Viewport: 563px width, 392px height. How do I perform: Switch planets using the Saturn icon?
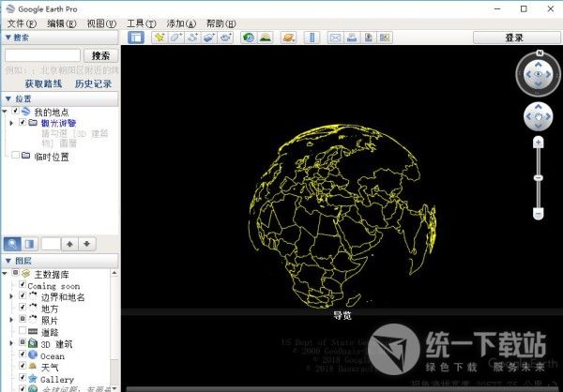[288, 38]
